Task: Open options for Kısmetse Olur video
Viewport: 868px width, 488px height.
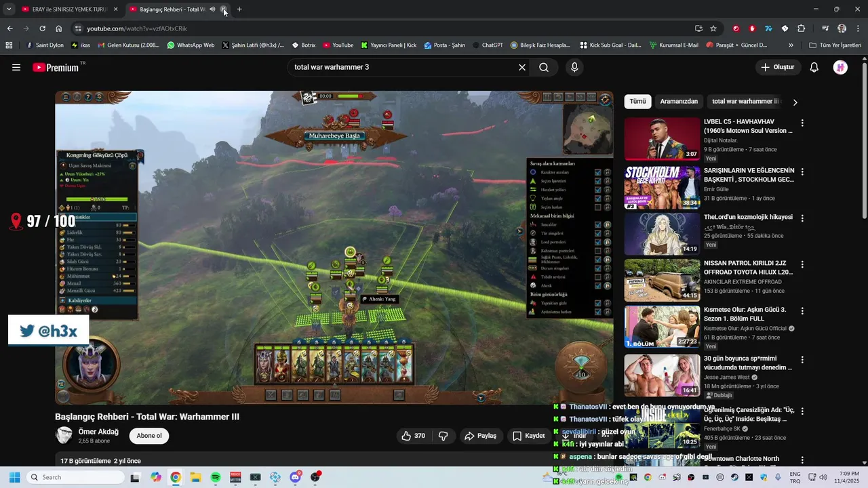Action: (802, 311)
